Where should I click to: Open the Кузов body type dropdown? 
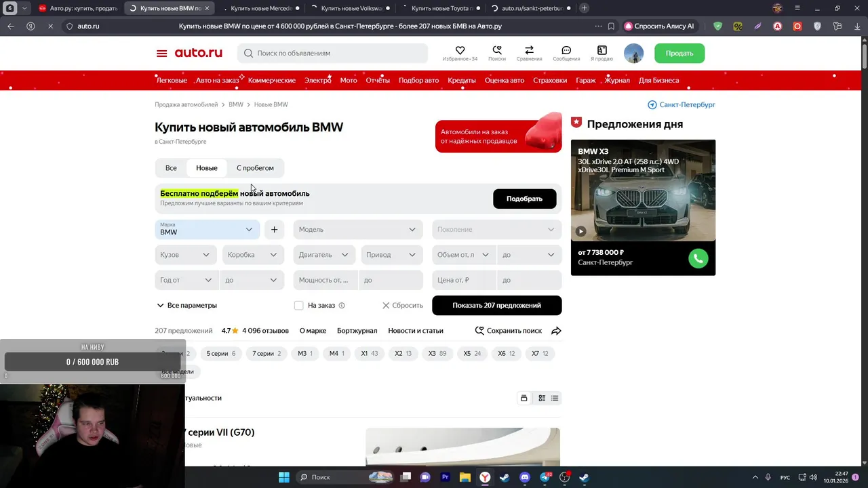(186, 255)
